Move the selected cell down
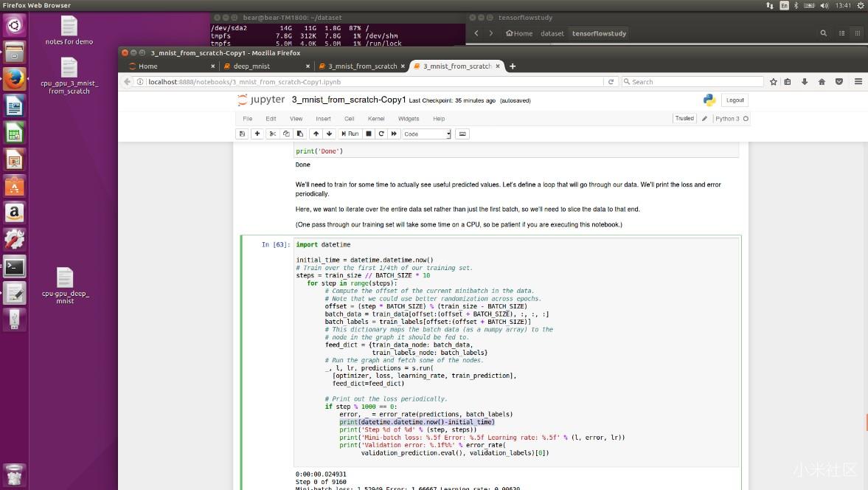The width and height of the screenshot is (868, 490). pyautogui.click(x=330, y=134)
